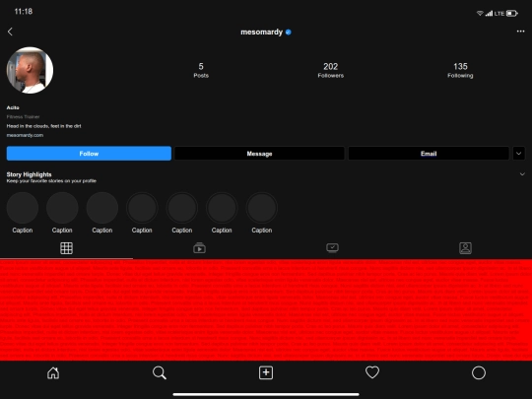Open the 202 Followers list
532x399 pixels.
(x=330, y=70)
